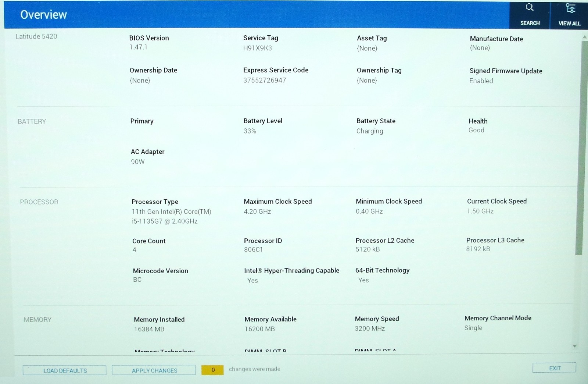Image resolution: width=588 pixels, height=384 pixels.
Task: Click the Latitude 5420 model label
Action: pos(36,36)
